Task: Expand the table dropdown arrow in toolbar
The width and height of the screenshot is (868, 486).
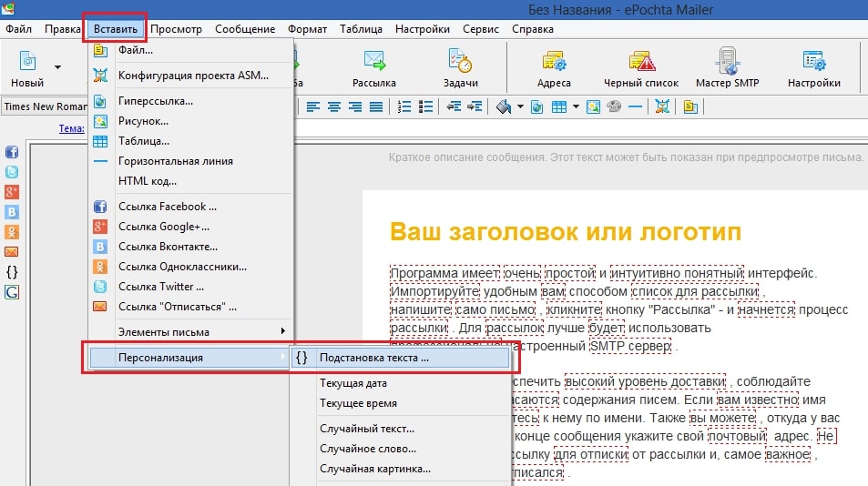Action: tap(576, 106)
